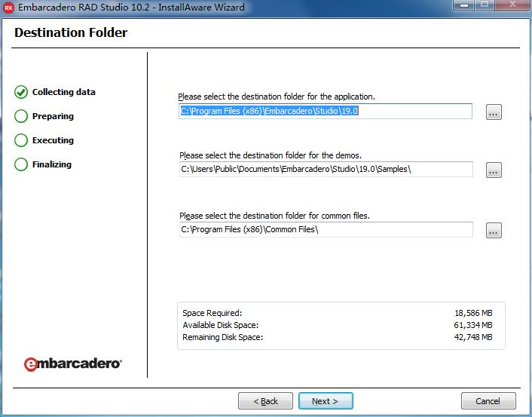The height and width of the screenshot is (417, 532).
Task: Click the Space Required value 18,586 MB
Action: tap(473, 313)
